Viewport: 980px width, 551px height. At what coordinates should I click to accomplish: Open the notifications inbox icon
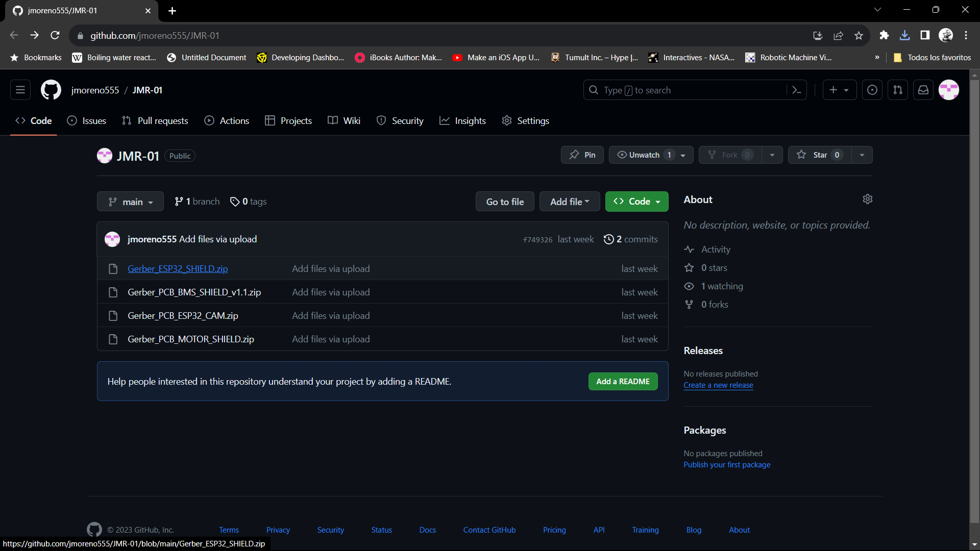[923, 90]
